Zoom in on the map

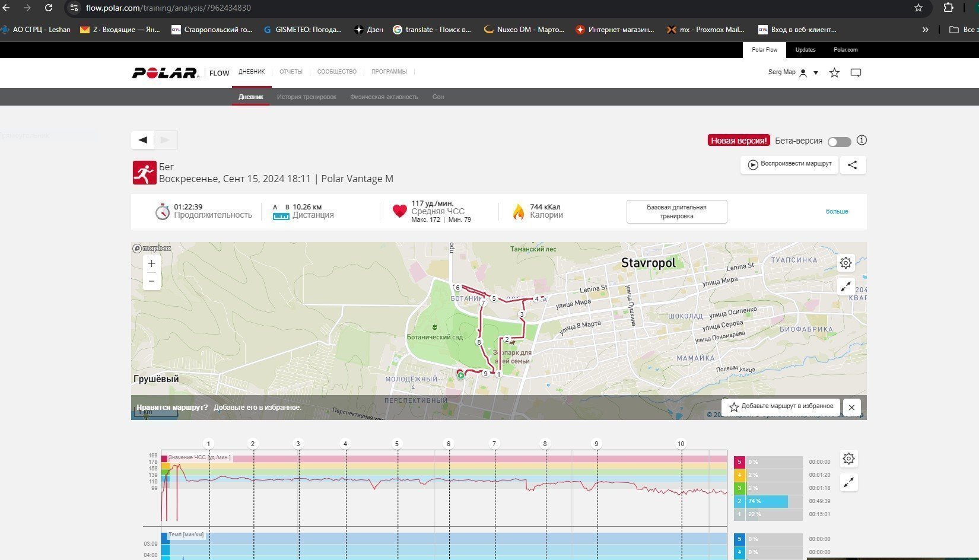click(x=152, y=263)
